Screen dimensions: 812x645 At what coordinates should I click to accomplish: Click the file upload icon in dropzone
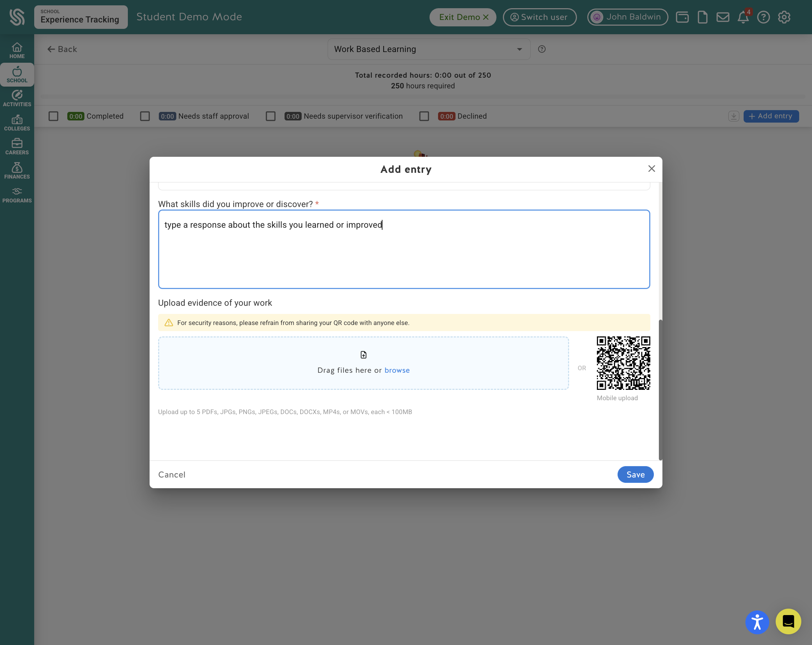point(364,355)
